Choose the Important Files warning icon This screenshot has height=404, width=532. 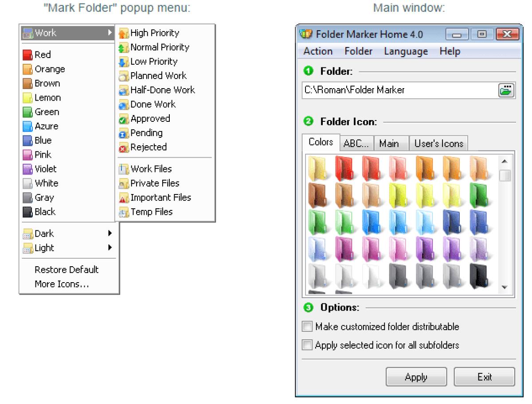pos(124,198)
